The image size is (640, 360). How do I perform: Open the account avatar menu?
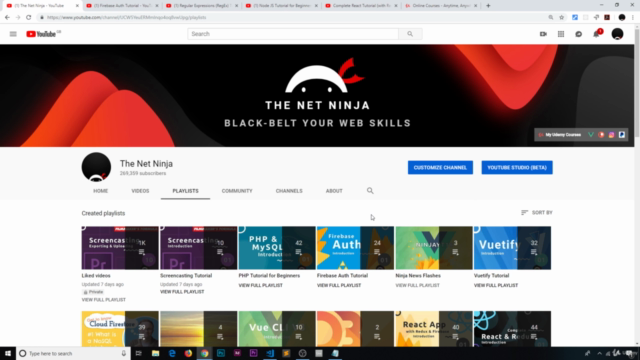[x=617, y=34]
